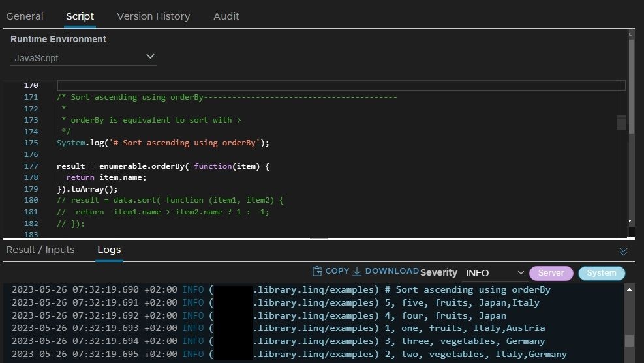This screenshot has height=363, width=644.
Task: Open the Version History tab
Action: [x=153, y=16]
